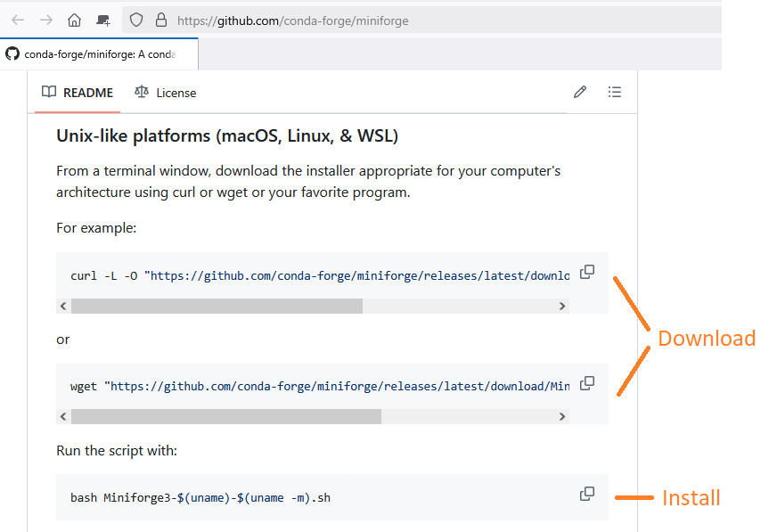Viewport: 777px width, 532px height.
Task: Click the pencil edit README icon
Action: pyautogui.click(x=580, y=92)
